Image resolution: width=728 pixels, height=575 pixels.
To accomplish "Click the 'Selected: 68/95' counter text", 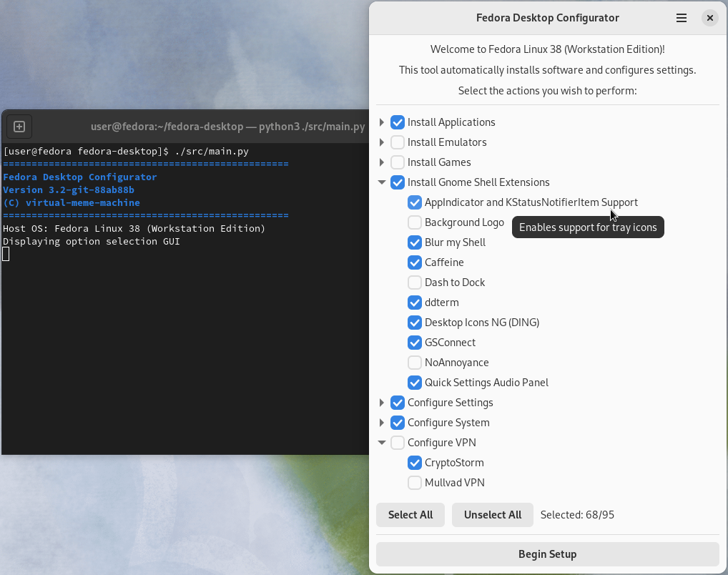I will pos(577,515).
